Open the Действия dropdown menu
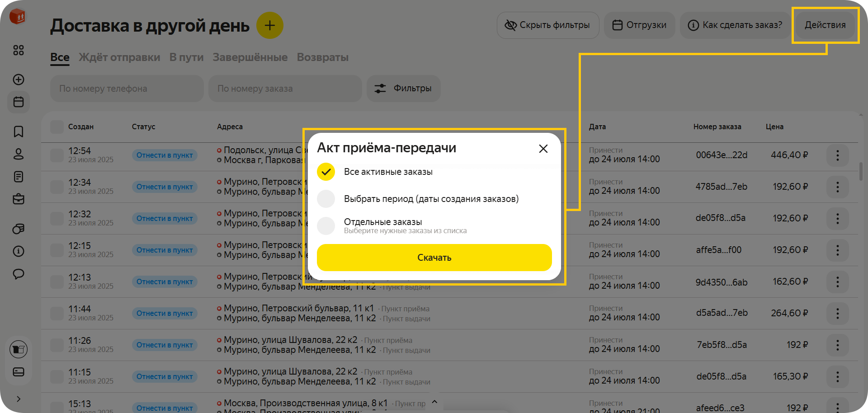868x413 pixels. coord(825,25)
